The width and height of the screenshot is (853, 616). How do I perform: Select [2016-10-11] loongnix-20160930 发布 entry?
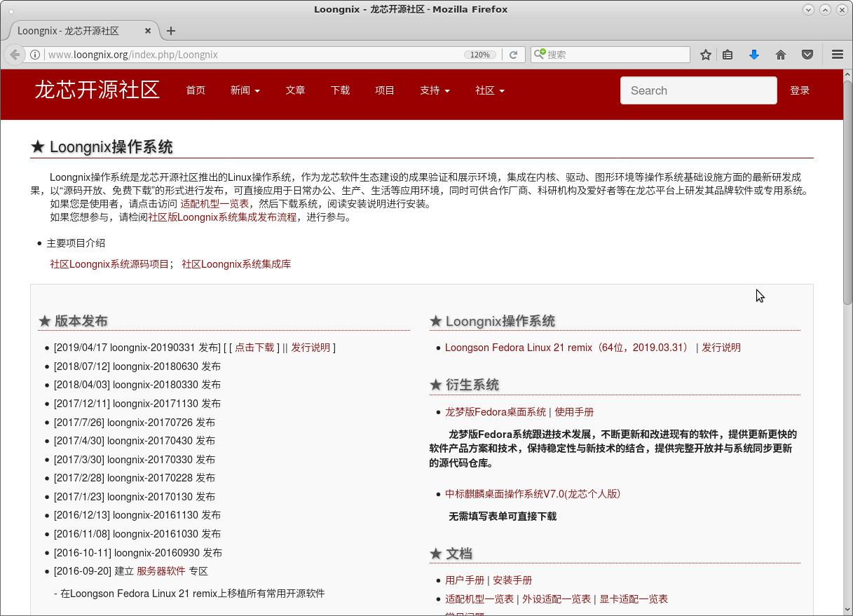tap(138, 553)
